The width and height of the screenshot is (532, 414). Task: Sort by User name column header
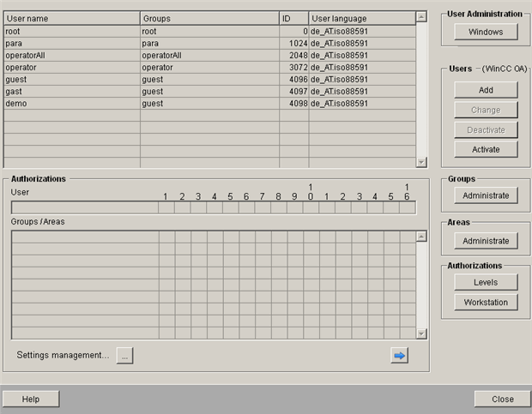pos(71,18)
